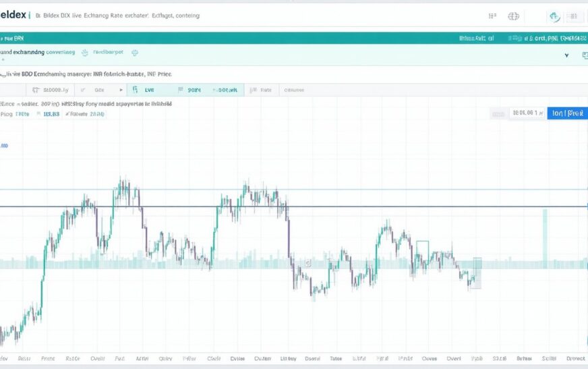Expand the chevron dropdown in the teal bar
Screen dimensions: 588x369
pyautogui.click(x=566, y=56)
